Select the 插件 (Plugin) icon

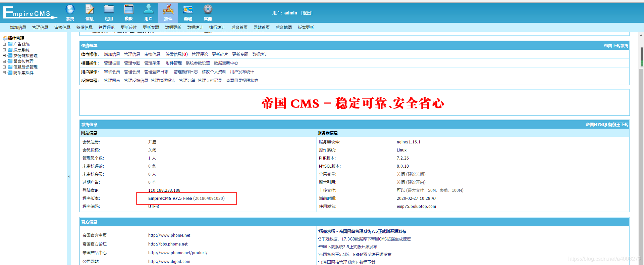click(x=168, y=13)
